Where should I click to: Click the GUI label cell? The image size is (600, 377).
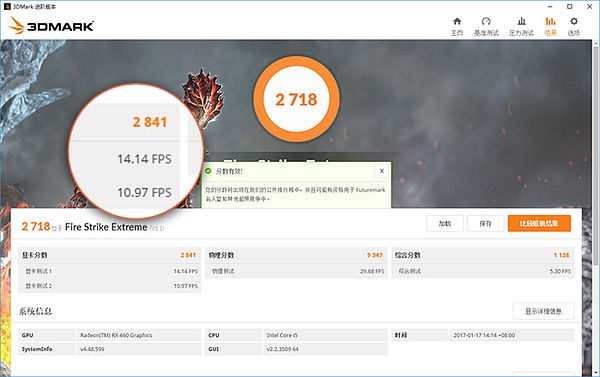(233, 349)
